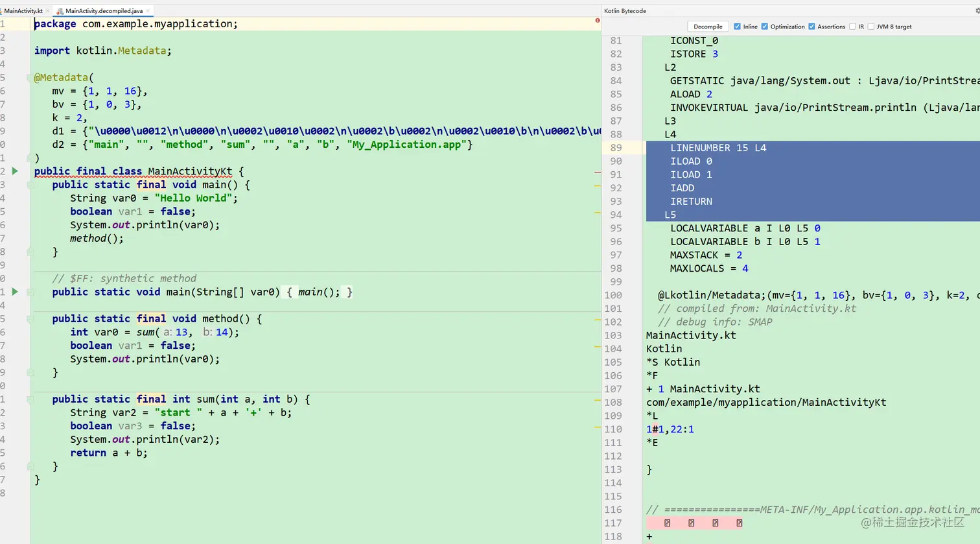
Task: Select the MainActivity.decompiled.java tab
Action: [x=104, y=11]
